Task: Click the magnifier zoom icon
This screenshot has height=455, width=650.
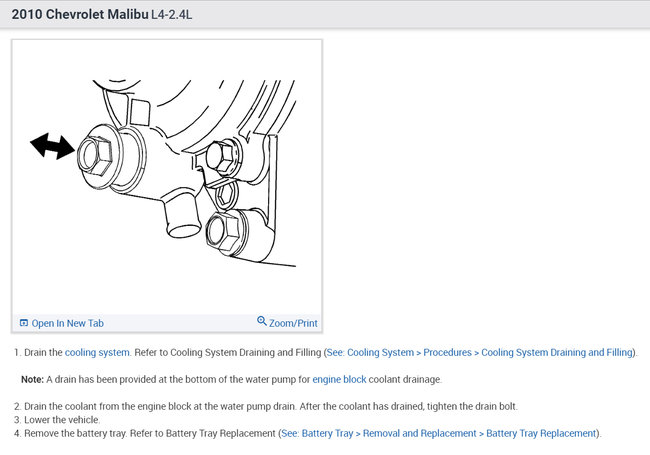Action: (262, 321)
